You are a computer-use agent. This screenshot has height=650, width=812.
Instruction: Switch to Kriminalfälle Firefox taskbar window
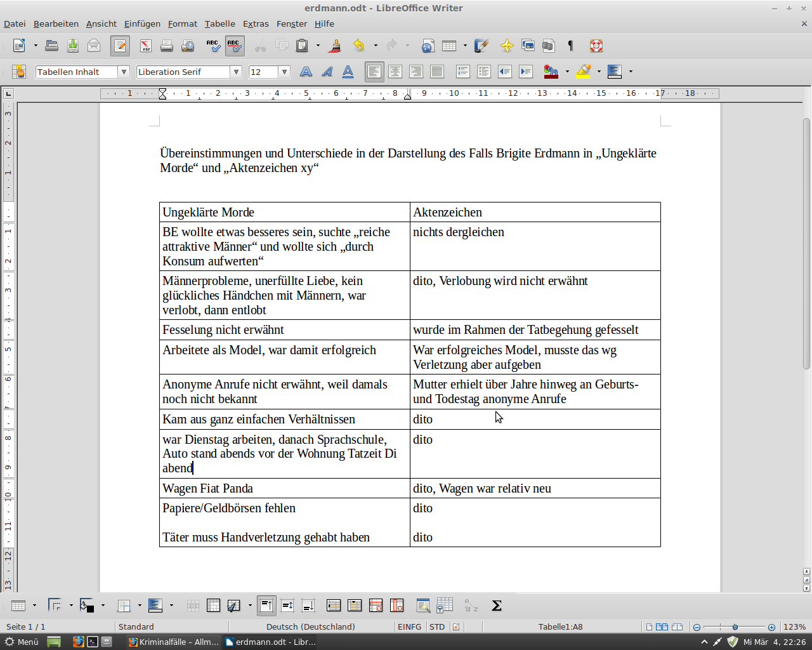(x=174, y=642)
